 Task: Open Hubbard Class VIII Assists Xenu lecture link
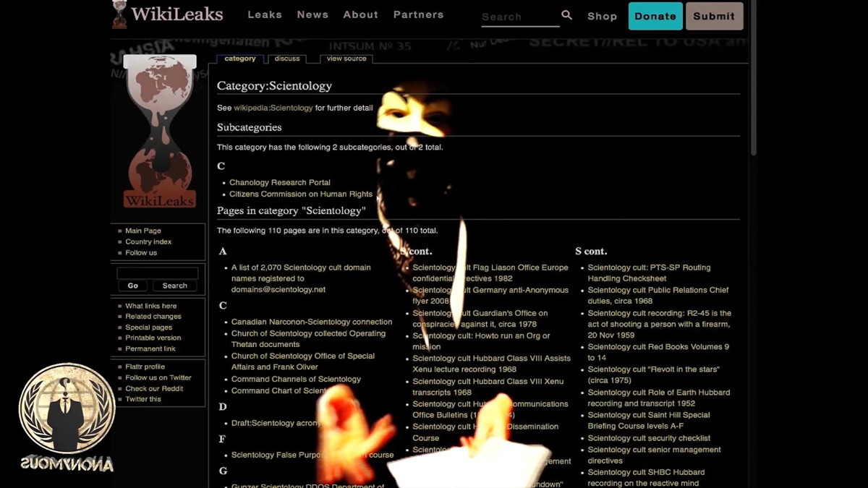492,364
